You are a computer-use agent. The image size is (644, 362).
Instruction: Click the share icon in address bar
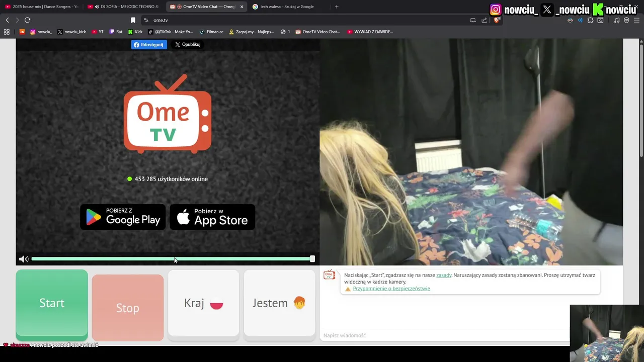[484, 20]
